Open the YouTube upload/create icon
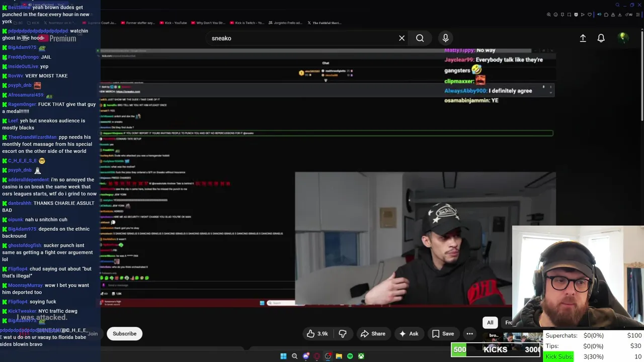The image size is (644, 362). click(x=583, y=38)
